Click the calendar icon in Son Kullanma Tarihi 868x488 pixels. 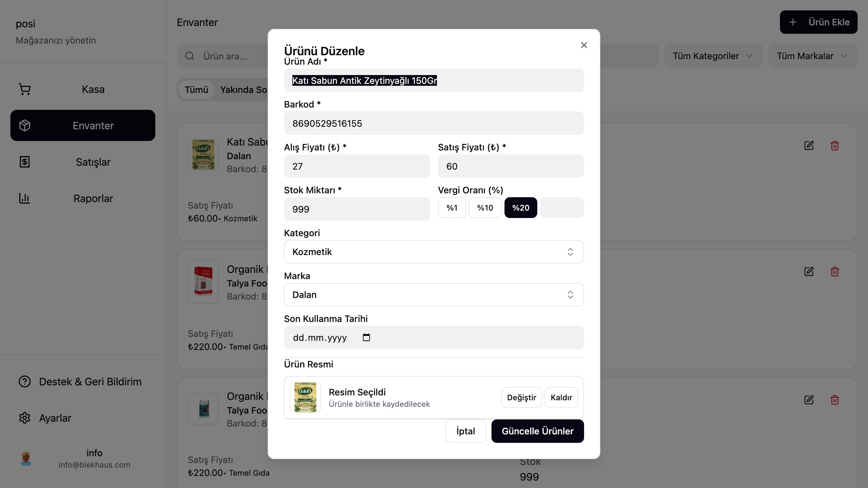click(x=366, y=337)
